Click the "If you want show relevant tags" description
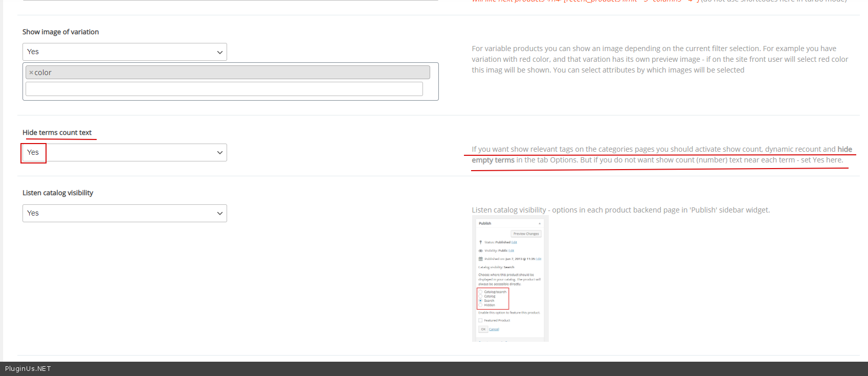868x376 pixels. [662, 154]
